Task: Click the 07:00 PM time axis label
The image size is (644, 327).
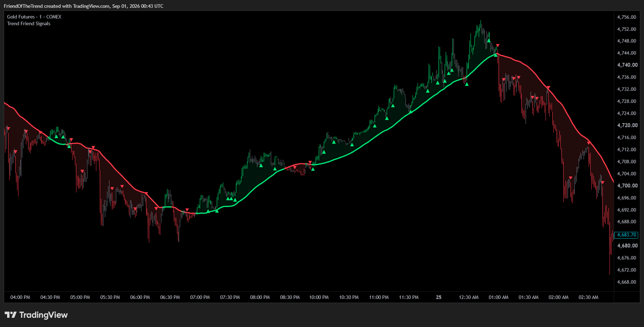Action: 200,297
